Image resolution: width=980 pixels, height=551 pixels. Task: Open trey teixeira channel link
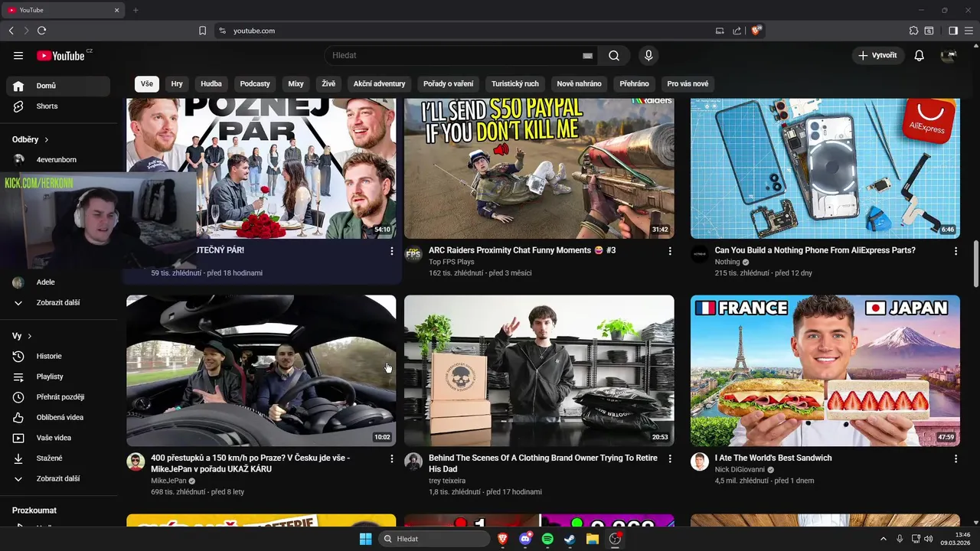tap(447, 481)
